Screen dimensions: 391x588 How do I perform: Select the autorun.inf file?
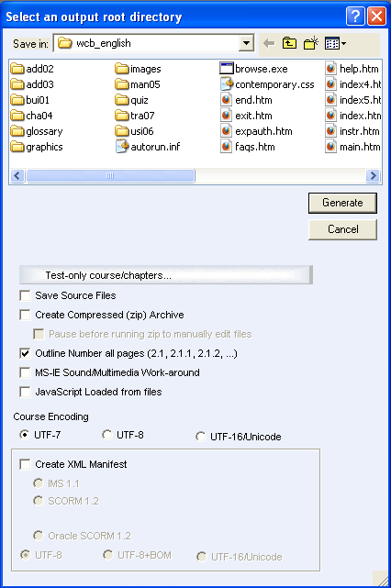click(x=148, y=147)
